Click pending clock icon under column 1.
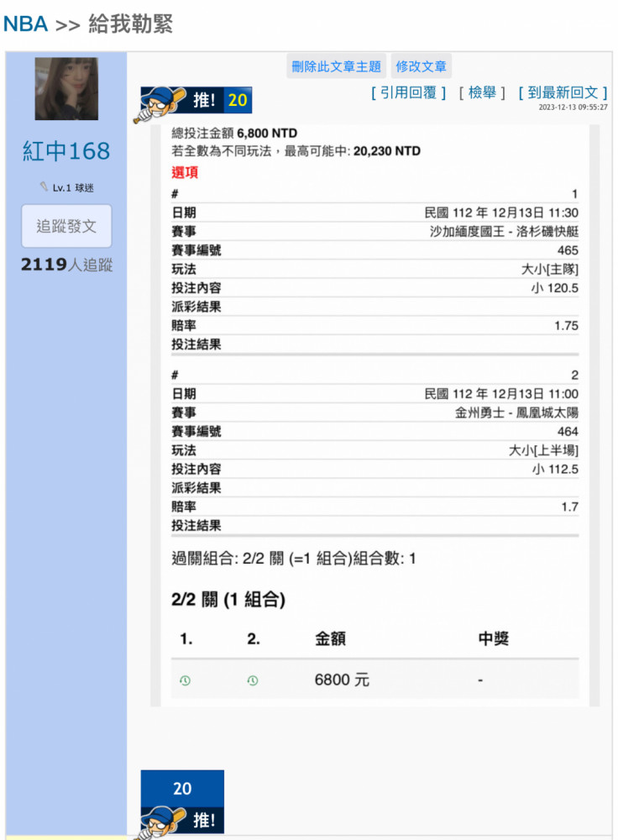The height and width of the screenshot is (840, 618). tap(185, 680)
